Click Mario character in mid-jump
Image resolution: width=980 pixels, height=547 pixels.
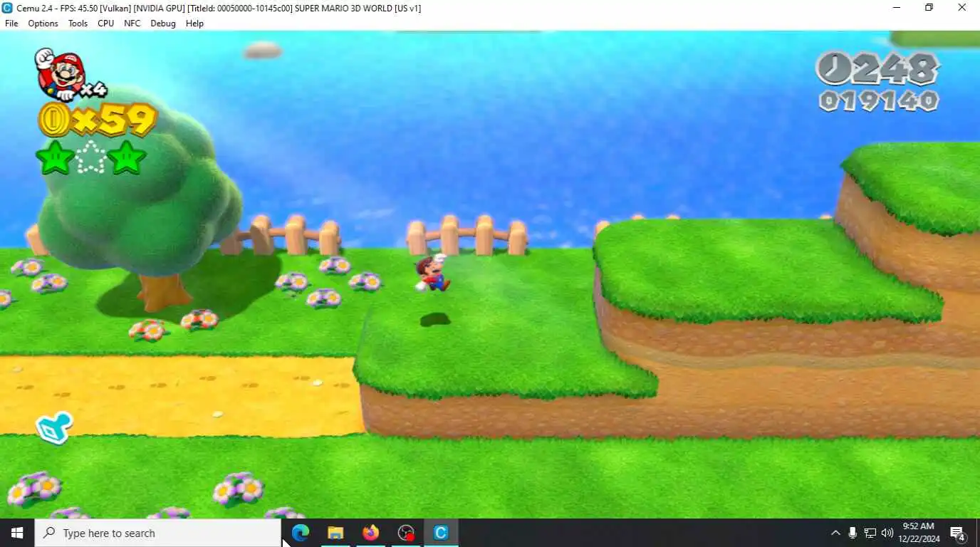(432, 273)
